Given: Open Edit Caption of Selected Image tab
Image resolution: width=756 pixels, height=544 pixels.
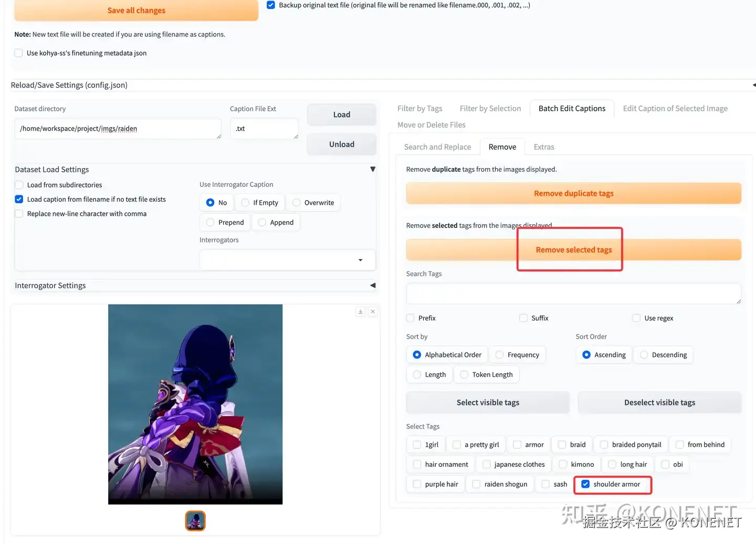Looking at the screenshot, I should tap(675, 109).
